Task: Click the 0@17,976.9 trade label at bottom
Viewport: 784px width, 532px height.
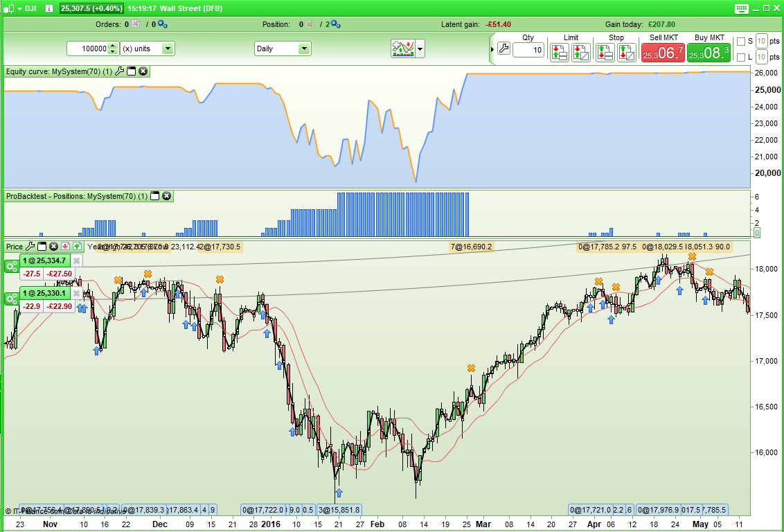Action: 659,510
